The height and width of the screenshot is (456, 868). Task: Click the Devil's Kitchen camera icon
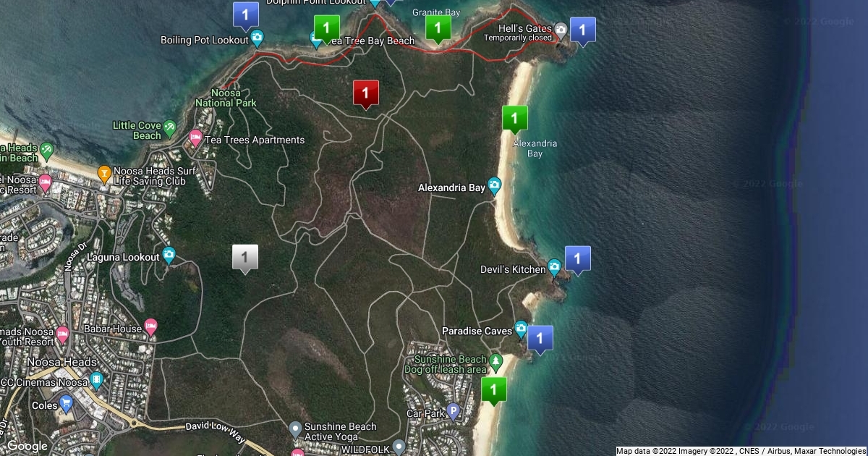554,267
